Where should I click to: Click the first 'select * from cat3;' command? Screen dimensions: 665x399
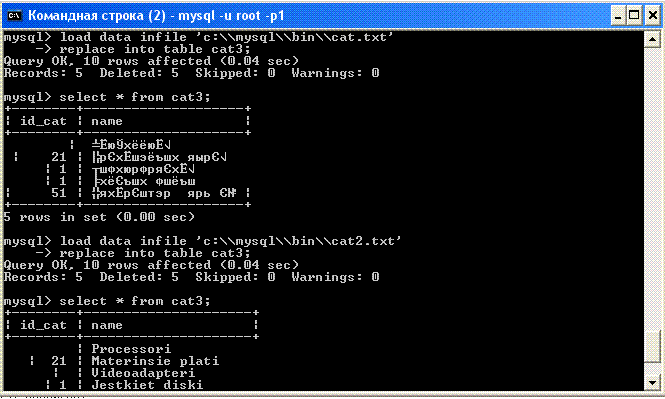click(x=135, y=97)
